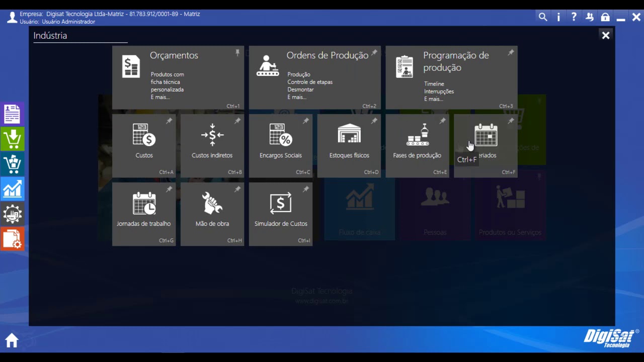
Task: Pin the Estoques físicos tile
Action: pos(374,121)
